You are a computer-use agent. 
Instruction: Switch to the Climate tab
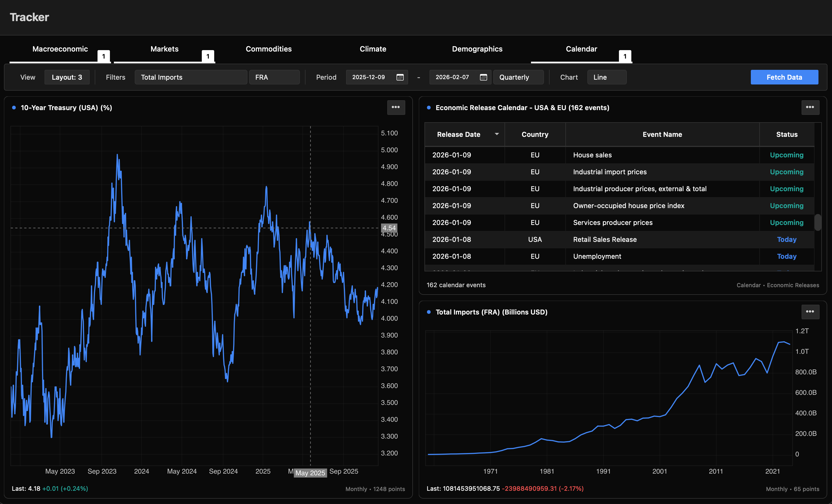[x=373, y=49]
